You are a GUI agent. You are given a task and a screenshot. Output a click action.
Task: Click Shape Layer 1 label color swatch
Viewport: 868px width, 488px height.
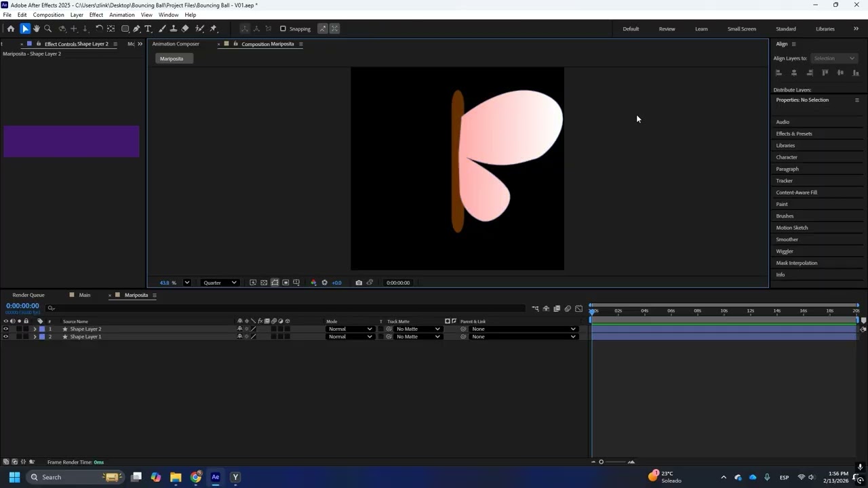point(42,337)
